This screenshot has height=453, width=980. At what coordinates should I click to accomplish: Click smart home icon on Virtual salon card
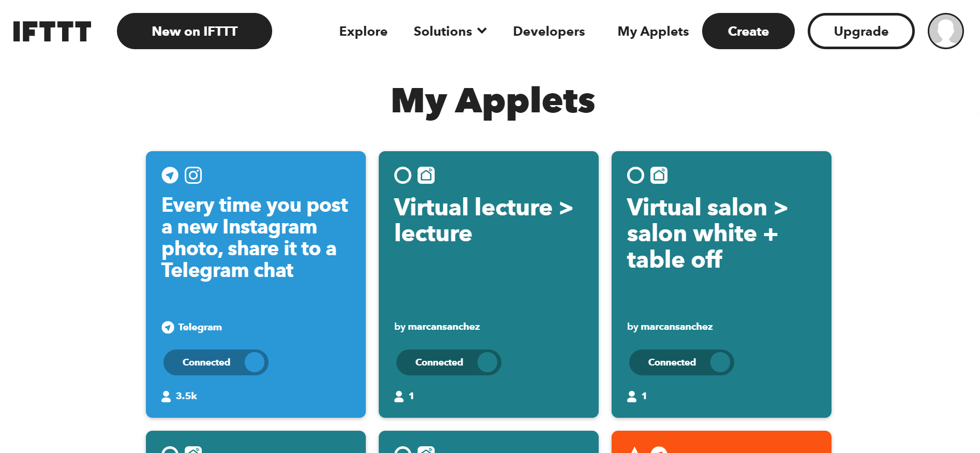(659, 176)
